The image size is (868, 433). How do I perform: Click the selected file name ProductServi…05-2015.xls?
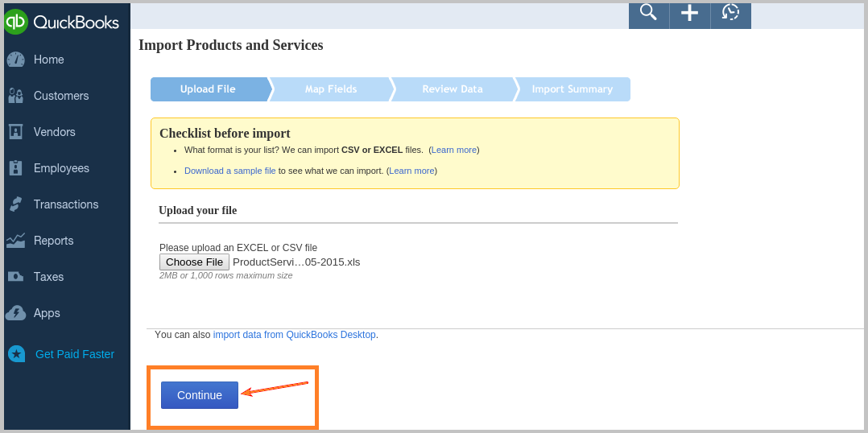(x=296, y=262)
